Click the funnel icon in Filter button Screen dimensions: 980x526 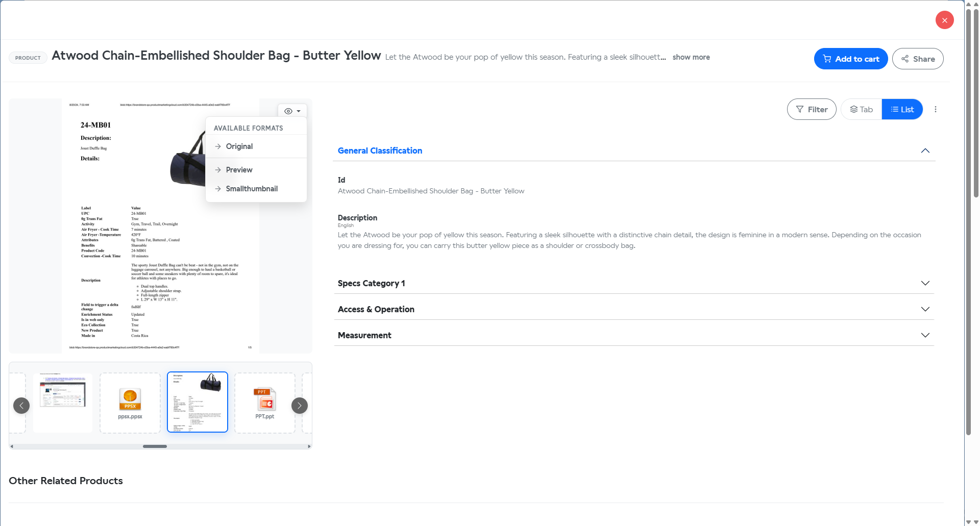800,109
